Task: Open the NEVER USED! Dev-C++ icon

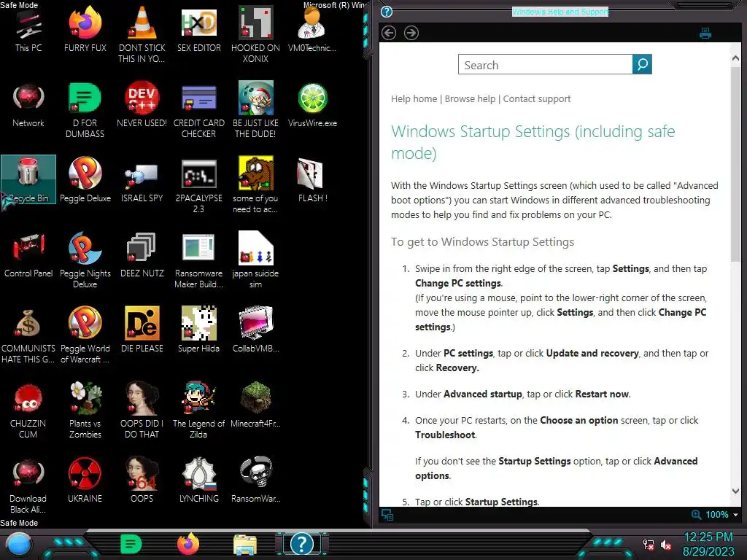Action: (142, 105)
